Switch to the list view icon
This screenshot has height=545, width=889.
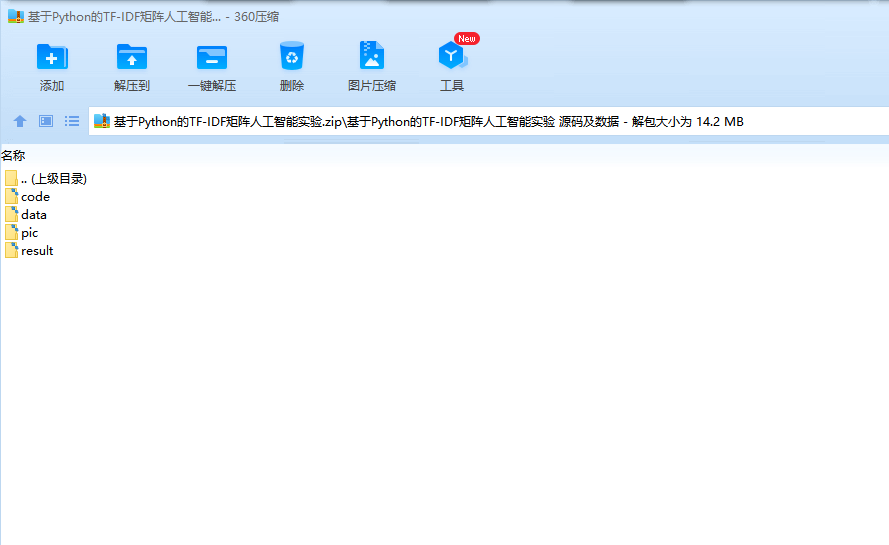72,121
